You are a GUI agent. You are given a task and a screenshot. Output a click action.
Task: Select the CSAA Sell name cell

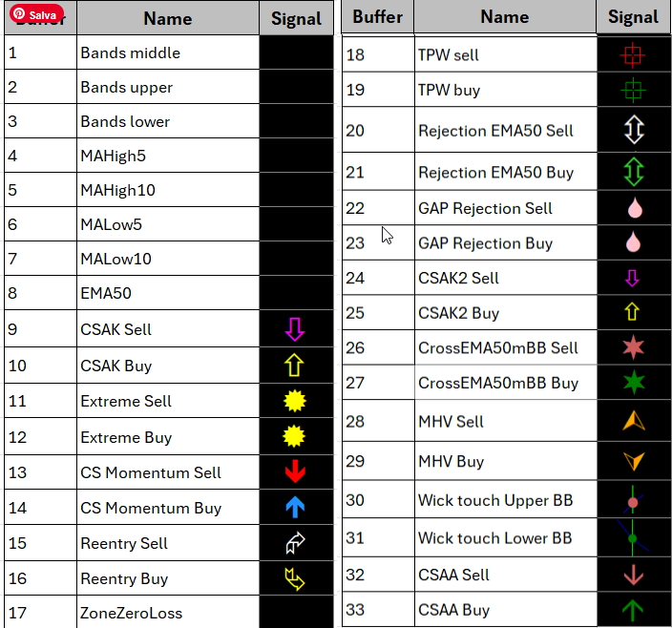pyautogui.click(x=506, y=575)
